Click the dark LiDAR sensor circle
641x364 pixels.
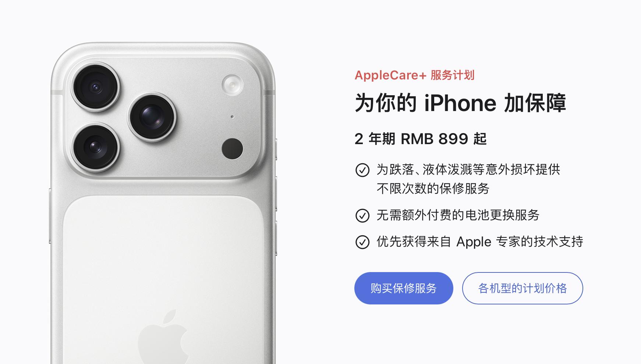(232, 149)
